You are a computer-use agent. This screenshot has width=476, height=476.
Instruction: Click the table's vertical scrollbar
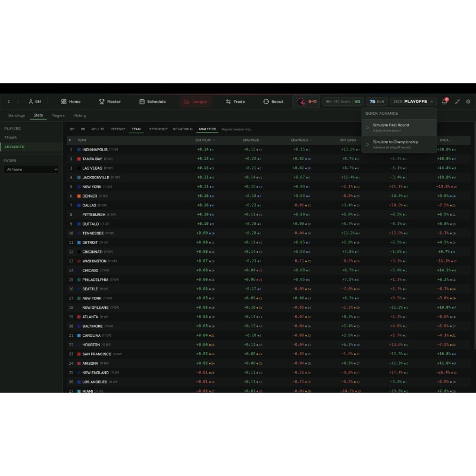click(x=474, y=237)
